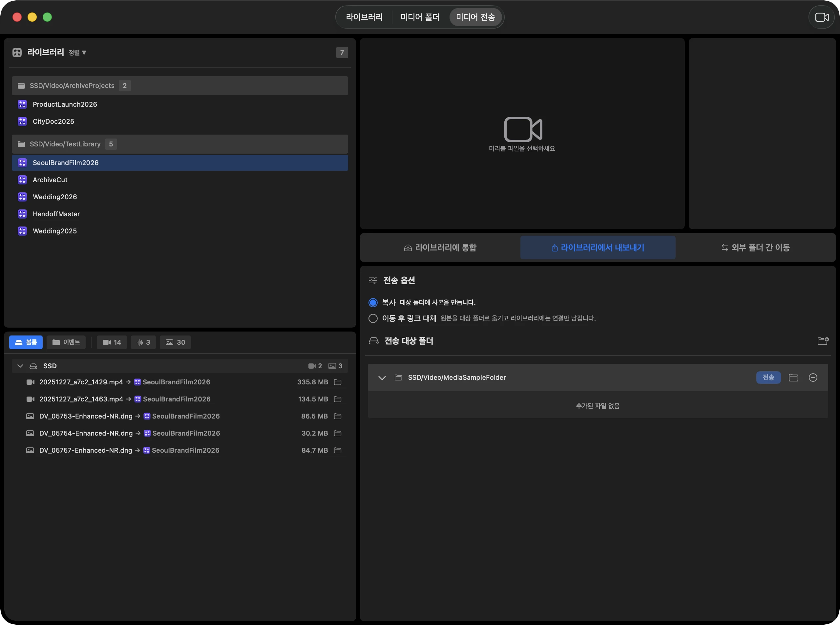This screenshot has height=625, width=840.
Task: Select the CityDoc2025 library
Action: [180, 121]
